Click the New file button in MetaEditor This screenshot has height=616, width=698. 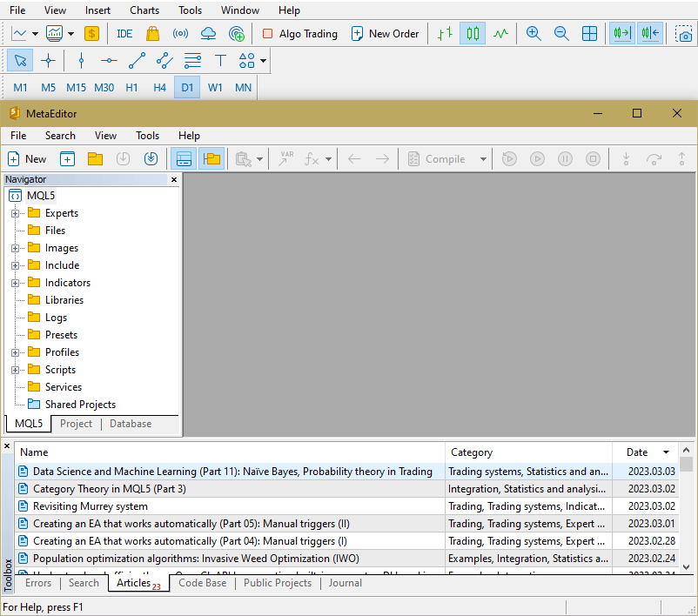click(27, 159)
